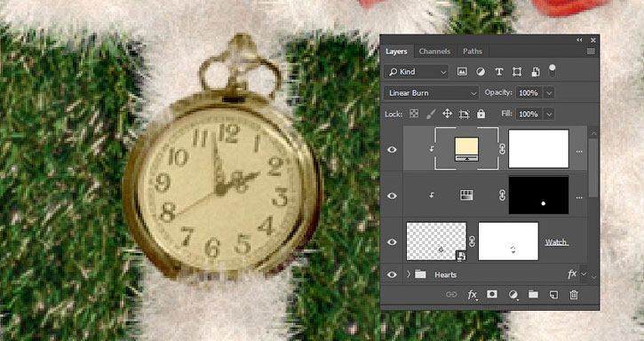
Task: Filter layers by pixel layer icon
Action: 462,72
